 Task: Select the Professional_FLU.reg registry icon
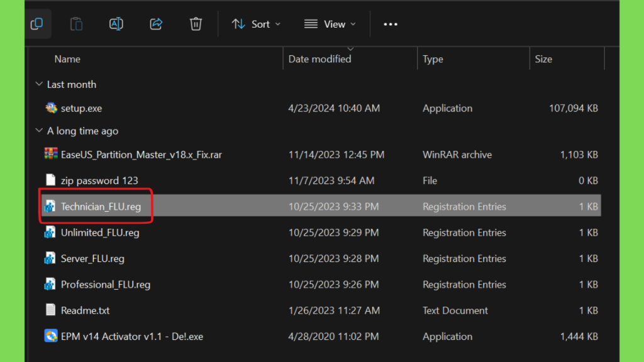50,284
